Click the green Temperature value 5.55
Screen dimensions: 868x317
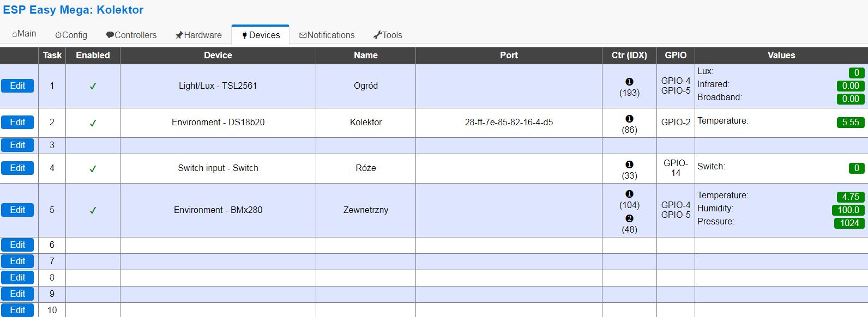[851, 122]
